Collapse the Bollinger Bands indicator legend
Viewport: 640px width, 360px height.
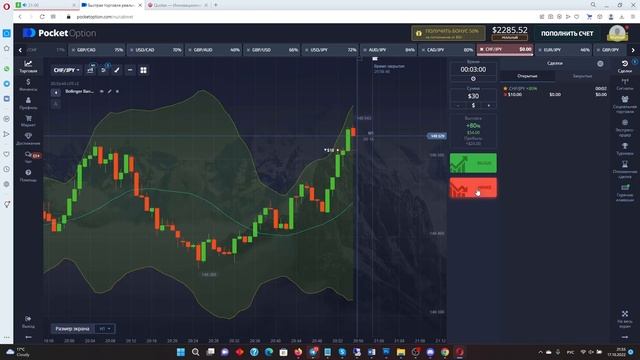click(56, 92)
